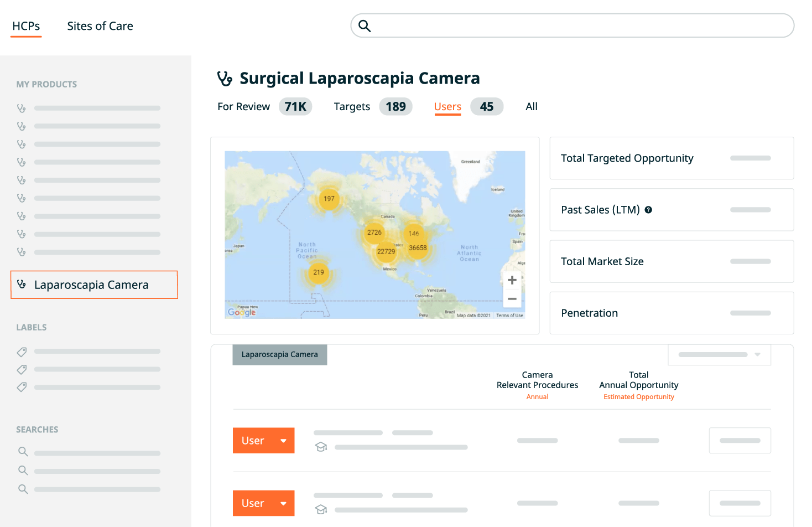Screen dimensions: 812x527
Task: Zoom out on the map
Action: pyautogui.click(x=512, y=299)
